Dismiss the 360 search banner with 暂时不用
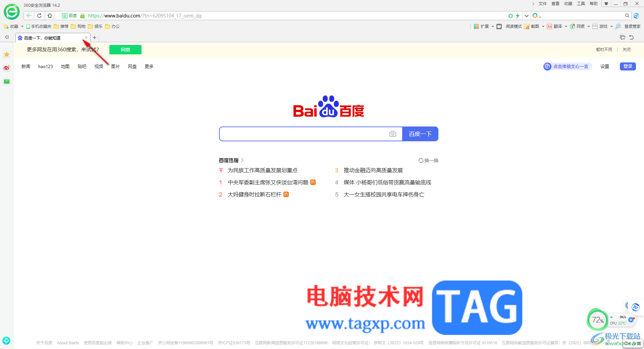 (x=603, y=49)
